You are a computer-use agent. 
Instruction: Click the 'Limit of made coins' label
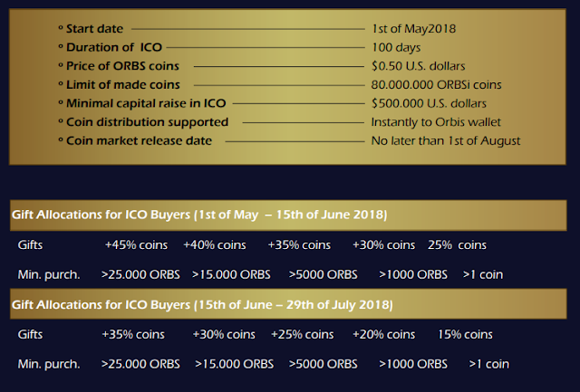123,84
